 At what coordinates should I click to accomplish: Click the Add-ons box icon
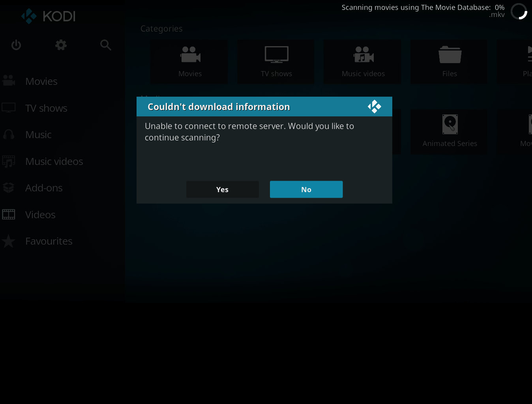pyautogui.click(x=9, y=188)
